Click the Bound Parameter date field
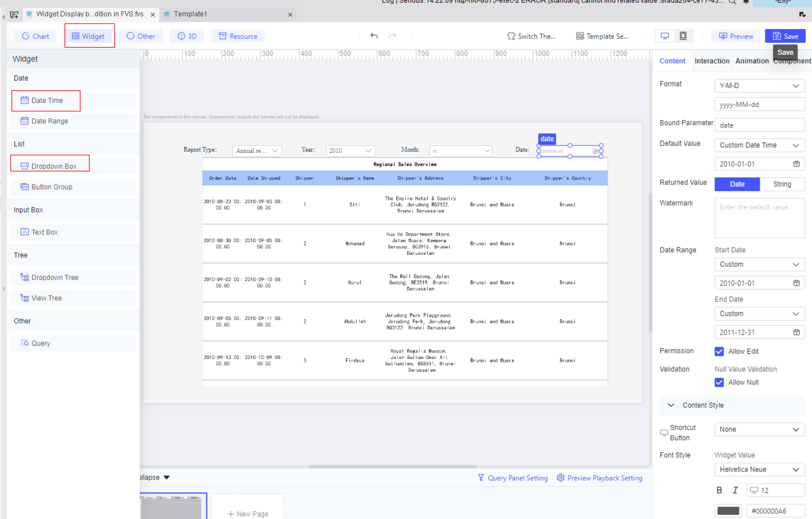Screen dimensions: 812x519 759,125
